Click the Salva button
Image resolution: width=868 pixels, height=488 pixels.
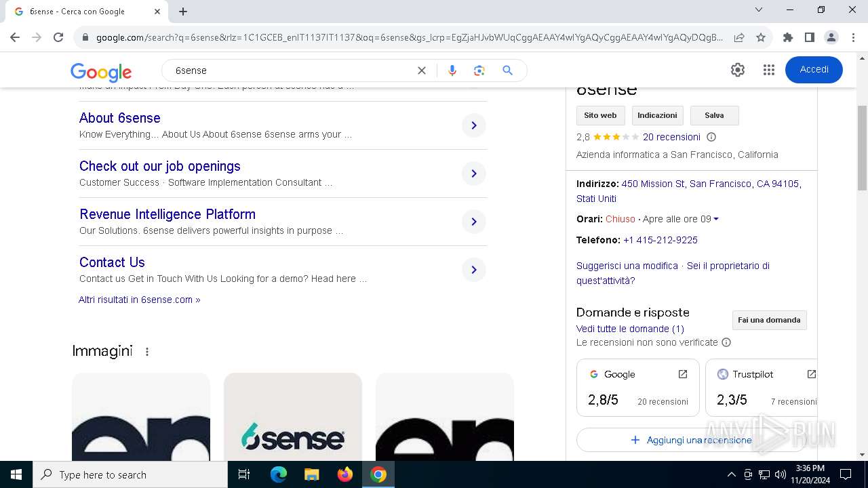[x=714, y=115]
